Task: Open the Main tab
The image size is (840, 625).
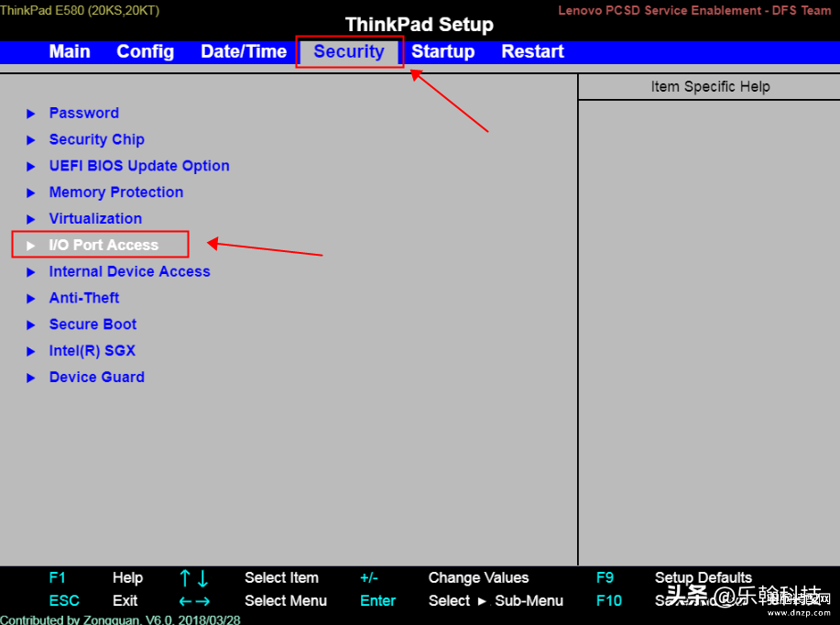Action: pos(70,51)
